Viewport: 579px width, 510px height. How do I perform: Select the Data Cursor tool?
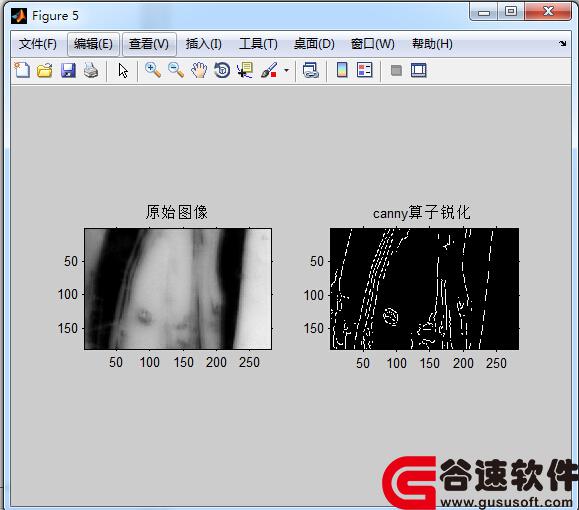click(x=245, y=70)
